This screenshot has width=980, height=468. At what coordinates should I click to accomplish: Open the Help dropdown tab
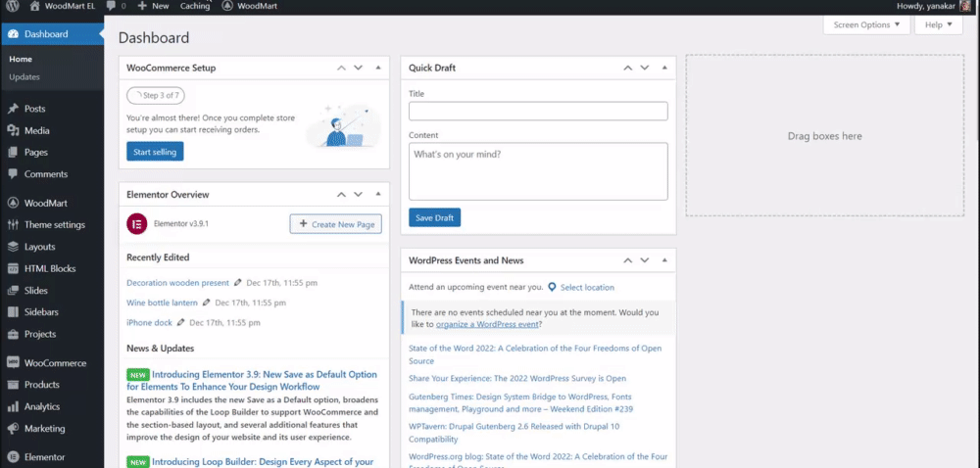[939, 24]
